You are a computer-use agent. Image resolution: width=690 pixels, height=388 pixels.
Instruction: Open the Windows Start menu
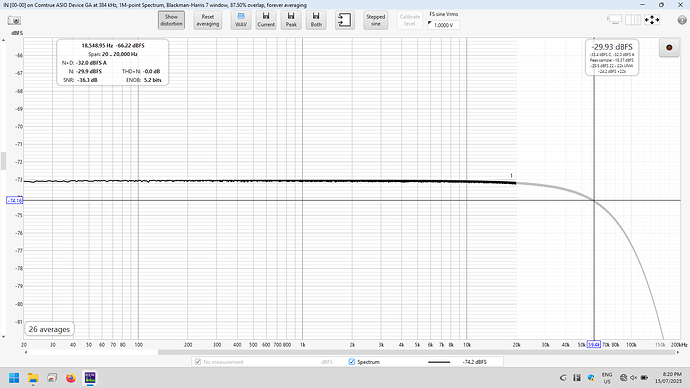(14, 377)
